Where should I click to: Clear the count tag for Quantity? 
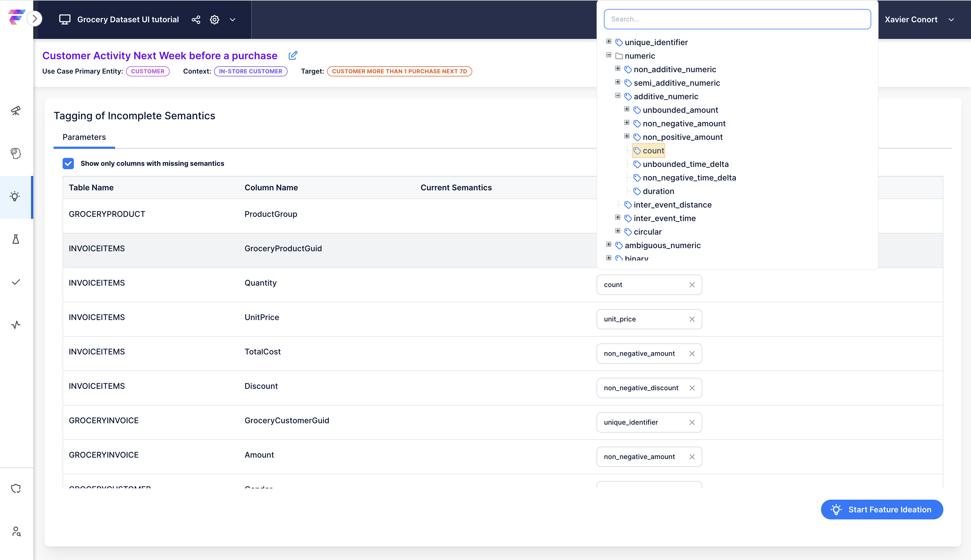tap(692, 285)
